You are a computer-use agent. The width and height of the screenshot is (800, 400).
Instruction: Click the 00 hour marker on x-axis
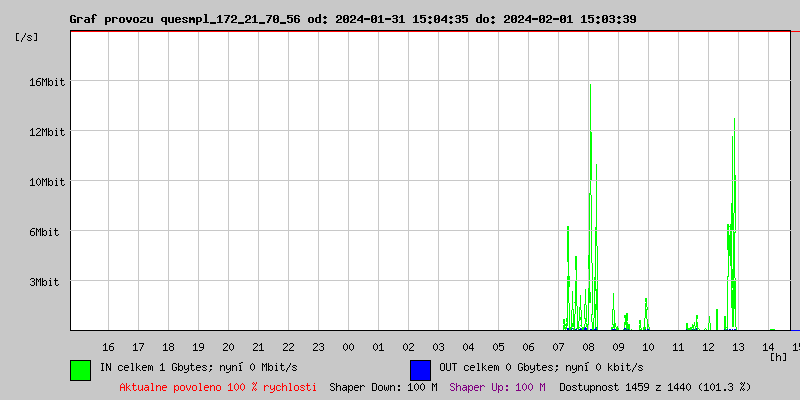(x=348, y=347)
